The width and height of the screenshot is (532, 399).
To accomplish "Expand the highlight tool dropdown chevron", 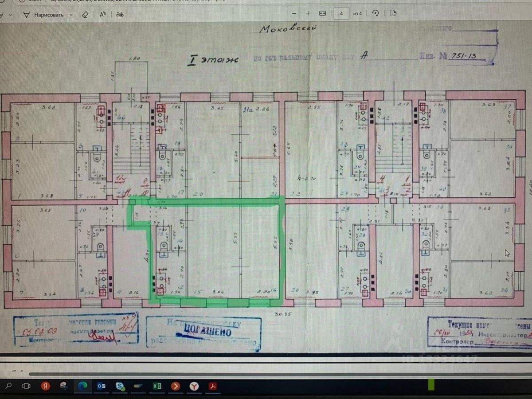I will click(x=10, y=15).
